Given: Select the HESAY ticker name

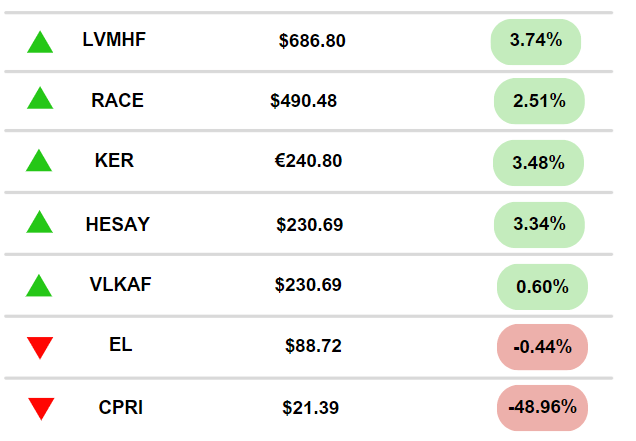Looking at the screenshot, I should (x=118, y=224).
